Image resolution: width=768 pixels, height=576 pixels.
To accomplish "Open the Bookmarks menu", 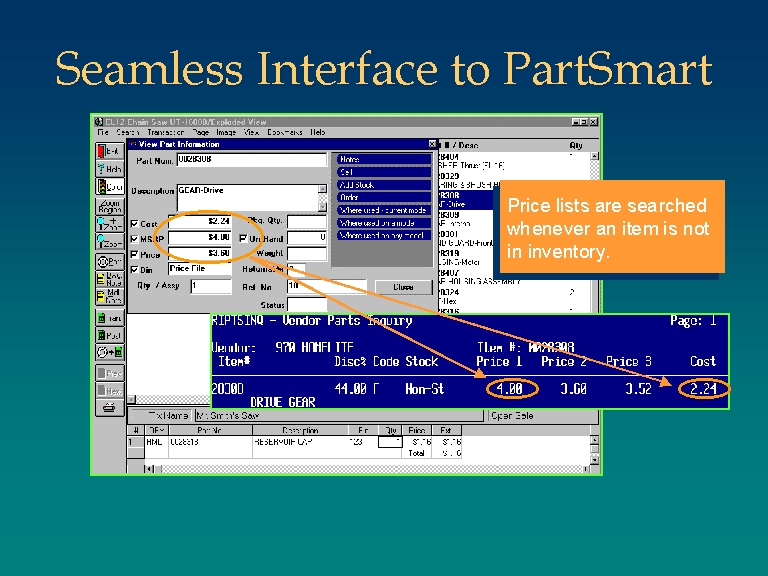I will [285, 132].
